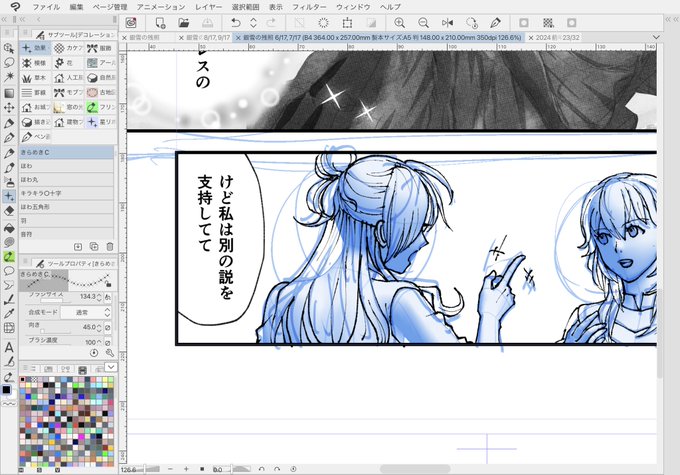The width and height of the screenshot is (680, 475).
Task: Open the アニメーション menu
Action: tap(160, 7)
